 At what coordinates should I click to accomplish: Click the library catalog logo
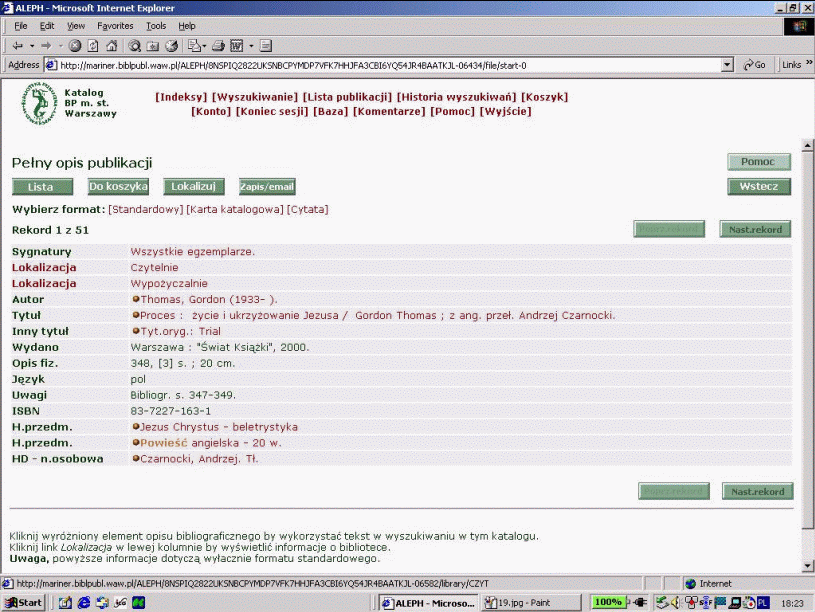37,103
